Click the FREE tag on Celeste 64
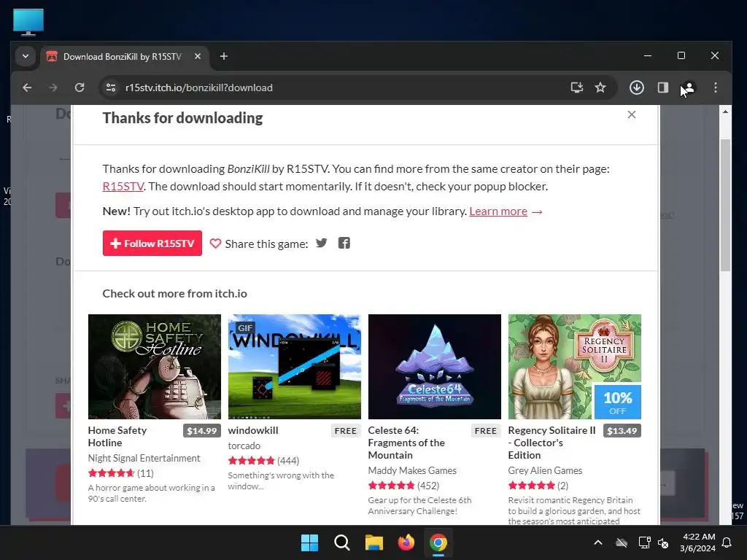 tap(485, 431)
